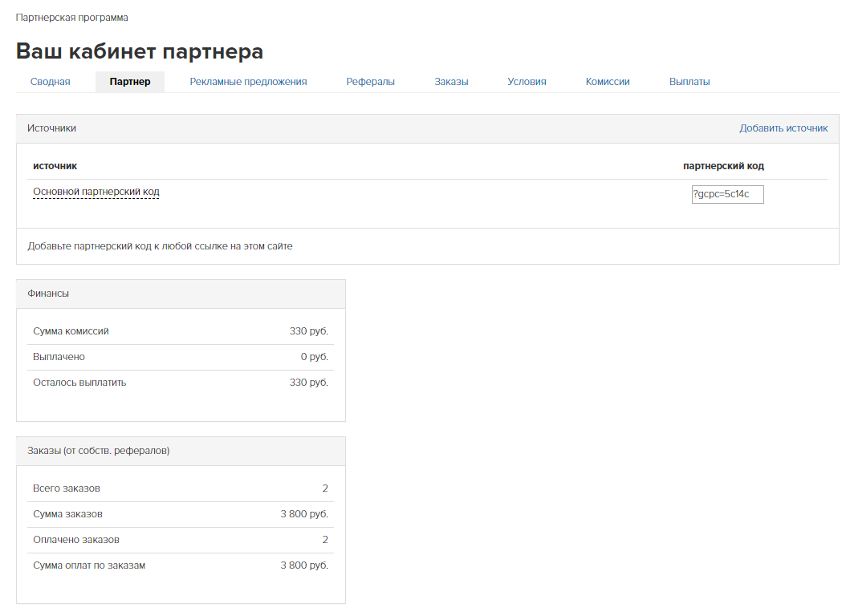Image resolution: width=842 pixels, height=616 pixels.
Task: Go to the Рефералы tab
Action: pyautogui.click(x=370, y=82)
